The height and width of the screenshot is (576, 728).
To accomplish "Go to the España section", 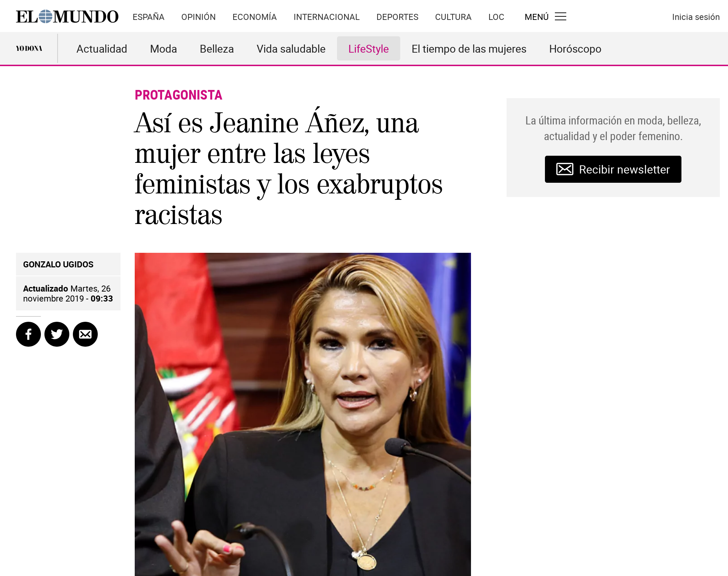I will (149, 17).
